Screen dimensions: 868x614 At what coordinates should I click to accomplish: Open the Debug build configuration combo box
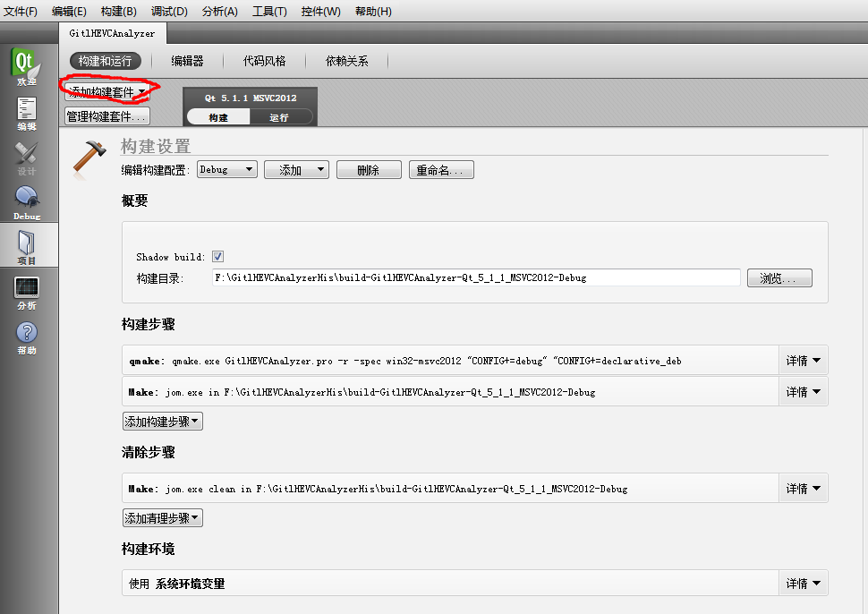227,169
